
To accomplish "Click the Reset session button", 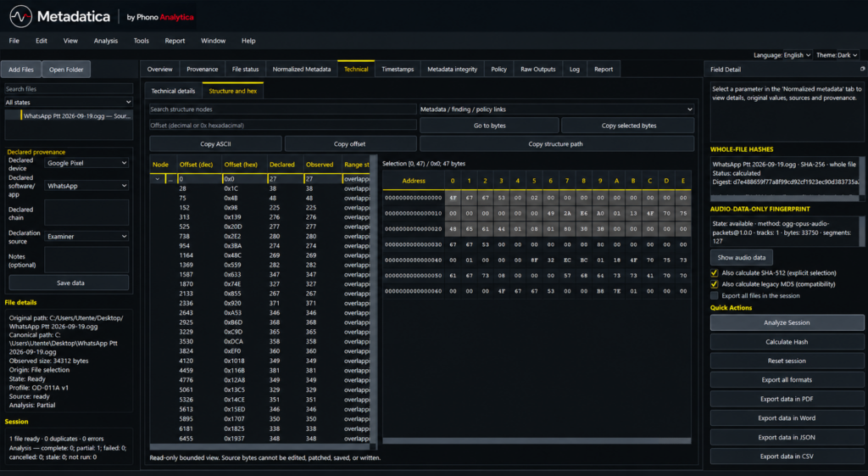I will [x=787, y=361].
